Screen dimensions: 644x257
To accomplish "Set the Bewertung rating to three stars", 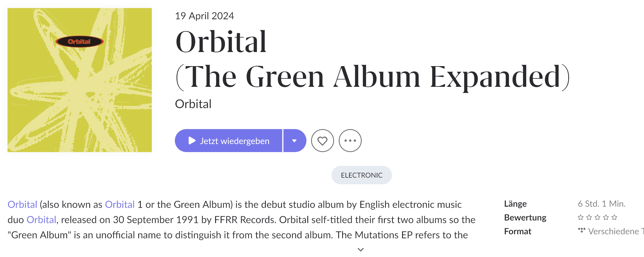I will tap(597, 217).
